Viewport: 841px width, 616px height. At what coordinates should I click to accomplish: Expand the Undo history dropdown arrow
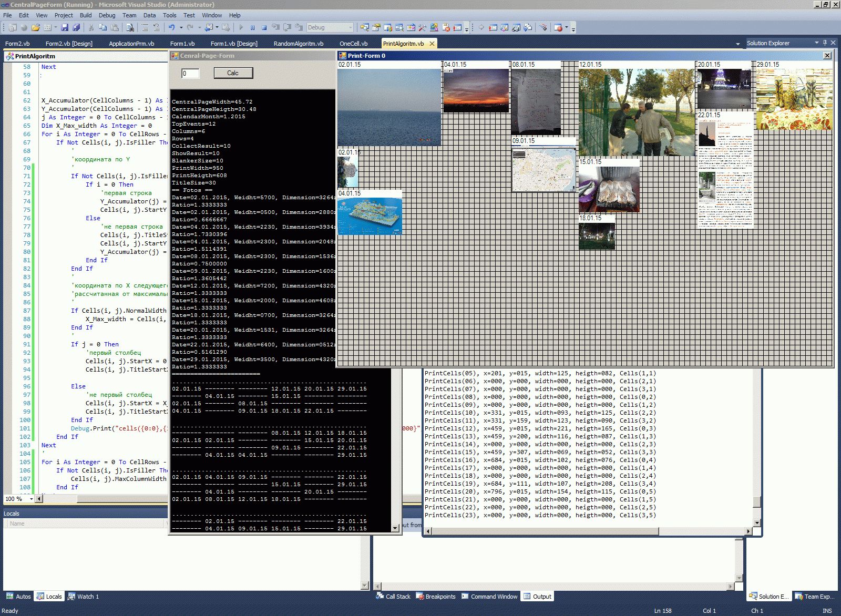[x=181, y=27]
